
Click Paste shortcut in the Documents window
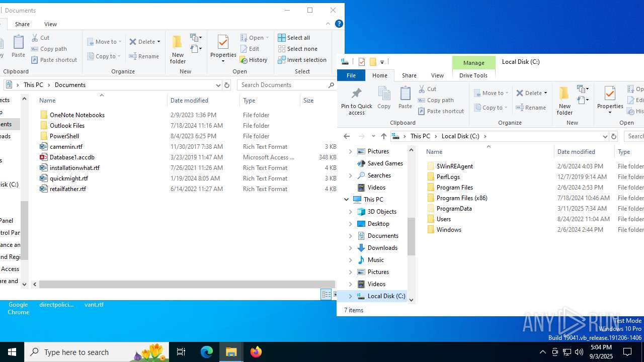(x=54, y=60)
